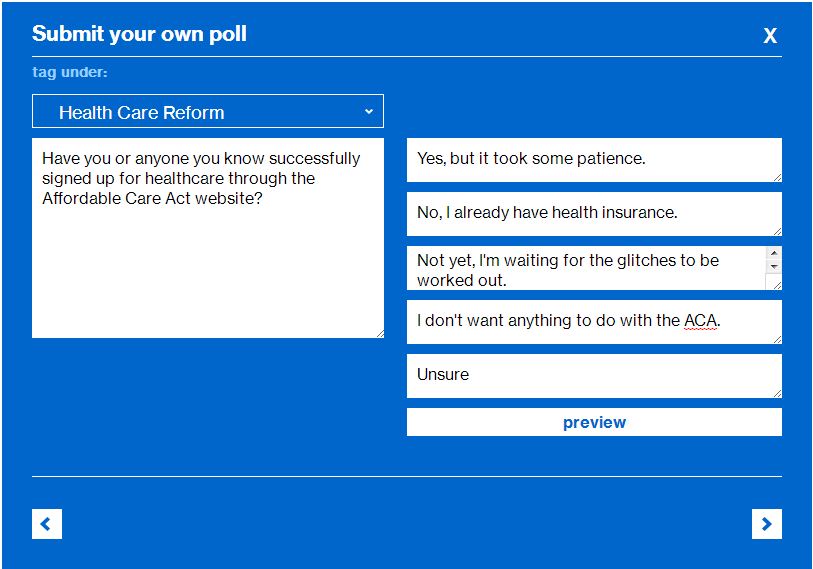The height and width of the screenshot is (569, 813).
Task: Grab the resize handle of the question box
Action: [x=379, y=333]
